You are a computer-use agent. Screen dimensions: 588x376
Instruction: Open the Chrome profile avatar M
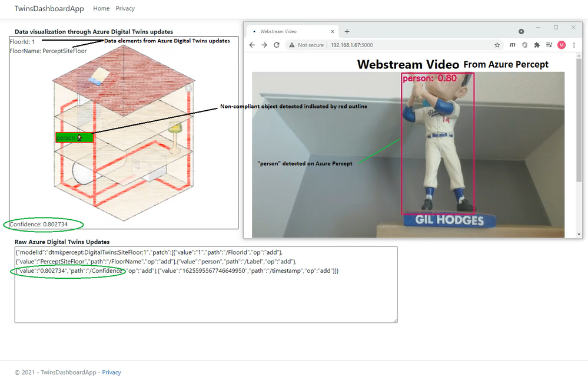562,45
